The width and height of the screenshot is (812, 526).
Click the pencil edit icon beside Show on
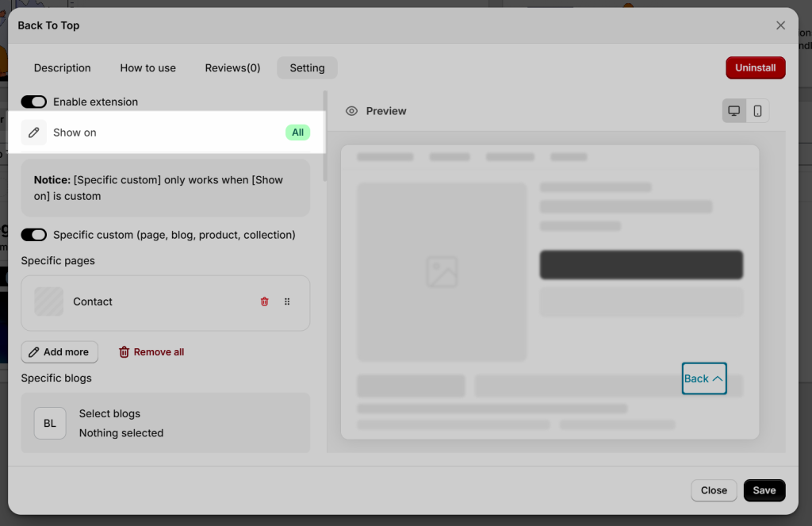click(33, 132)
